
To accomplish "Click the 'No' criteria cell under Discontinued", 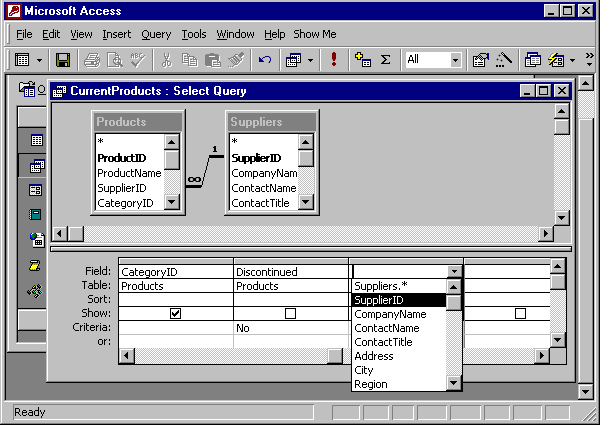I will [x=290, y=328].
